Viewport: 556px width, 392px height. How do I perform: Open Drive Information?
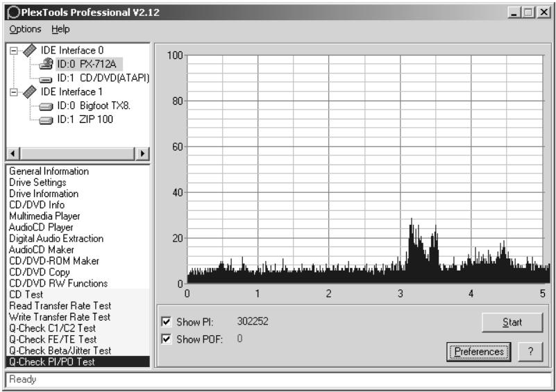click(x=44, y=194)
